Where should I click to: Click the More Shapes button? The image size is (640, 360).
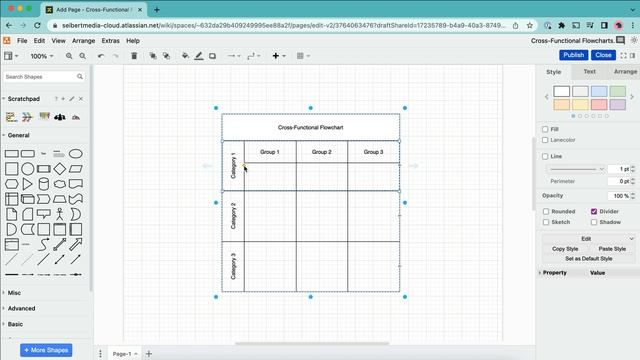click(x=46, y=350)
